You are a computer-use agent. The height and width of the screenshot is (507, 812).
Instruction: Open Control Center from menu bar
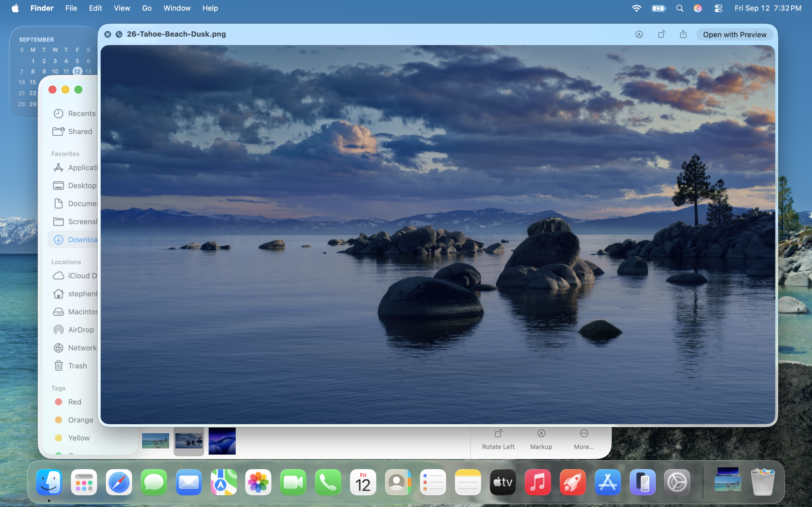pos(718,8)
